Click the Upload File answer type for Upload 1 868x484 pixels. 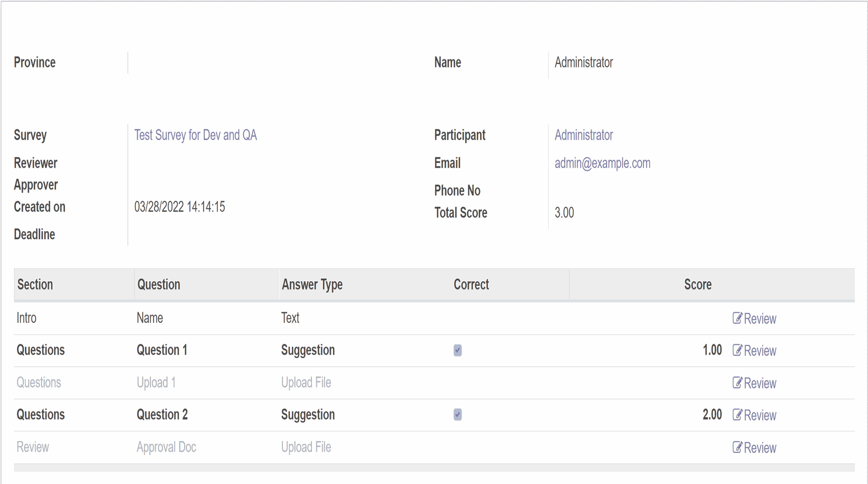coord(306,383)
